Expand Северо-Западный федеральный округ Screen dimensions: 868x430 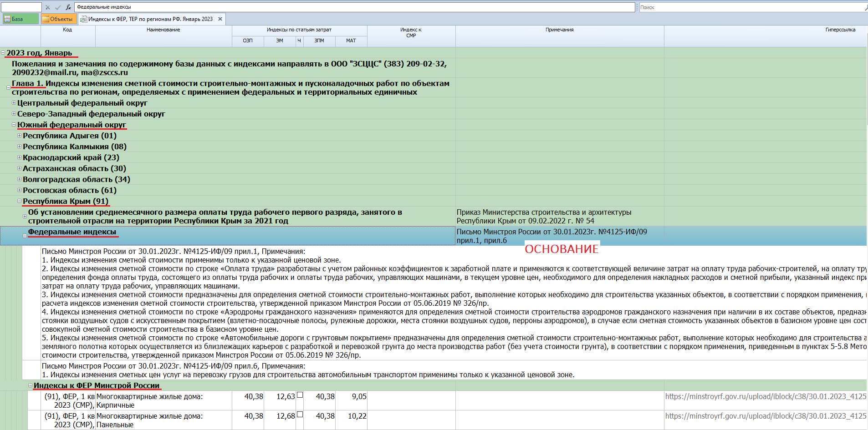[14, 114]
